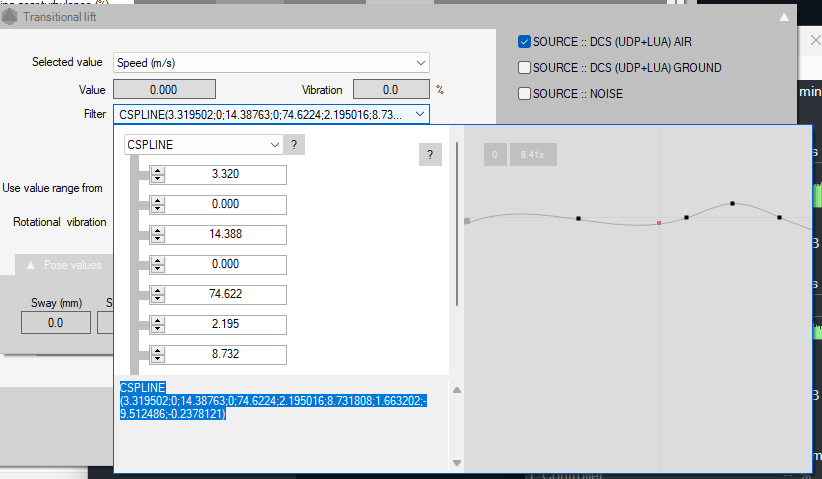Click the vertical scrollbar of the parameter list

457,225
